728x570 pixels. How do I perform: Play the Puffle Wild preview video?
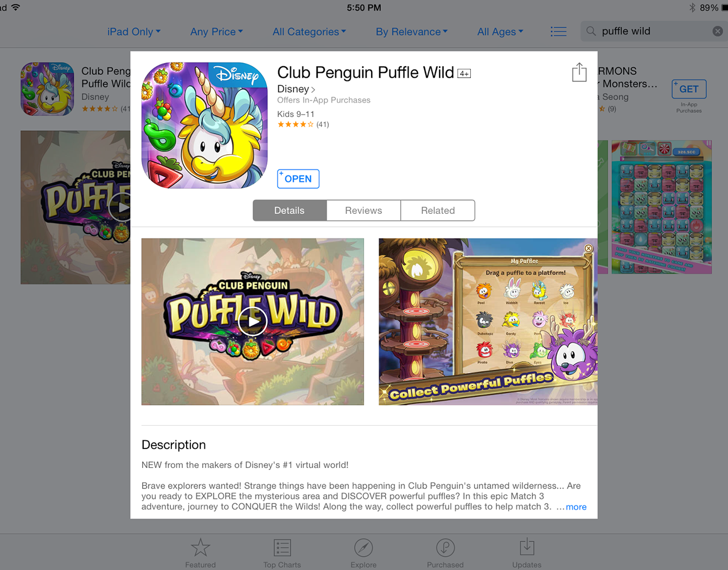pos(253,321)
